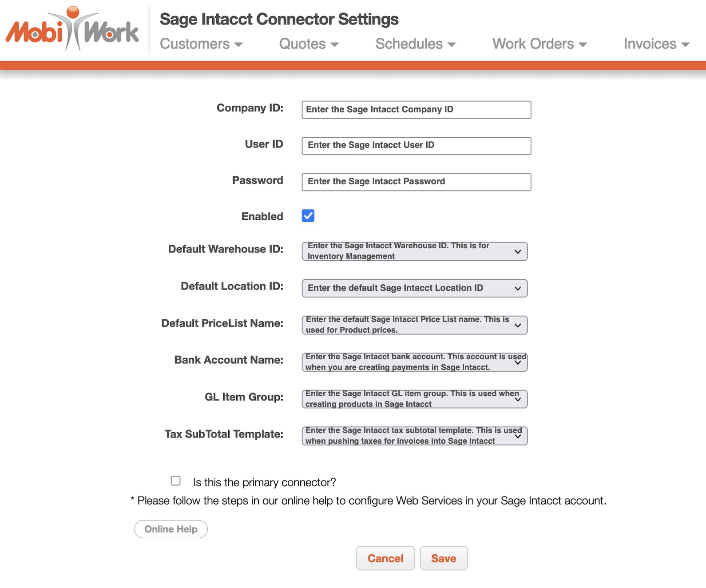The width and height of the screenshot is (706, 588).
Task: Open the Default Warehouse ID dropdown
Action: (414, 251)
